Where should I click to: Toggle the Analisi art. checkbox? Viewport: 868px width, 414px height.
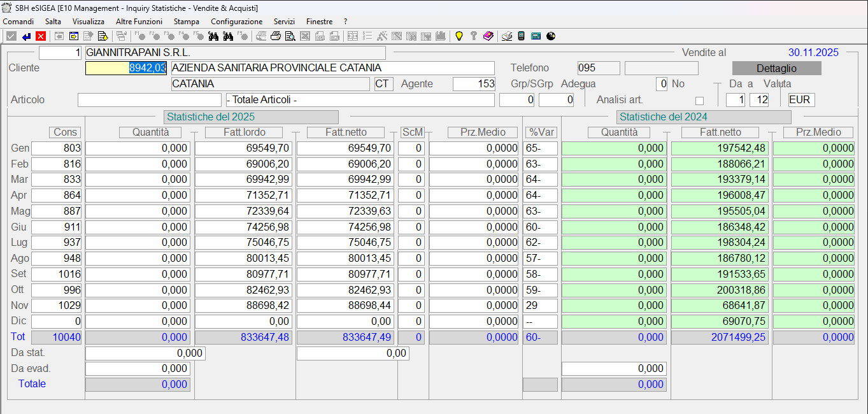pos(699,101)
